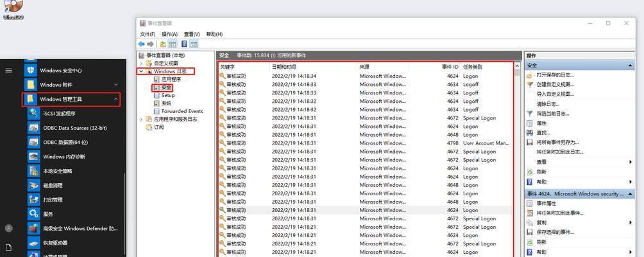644x257 pixels.
Task: Click 清除日志... action
Action: click(x=548, y=103)
